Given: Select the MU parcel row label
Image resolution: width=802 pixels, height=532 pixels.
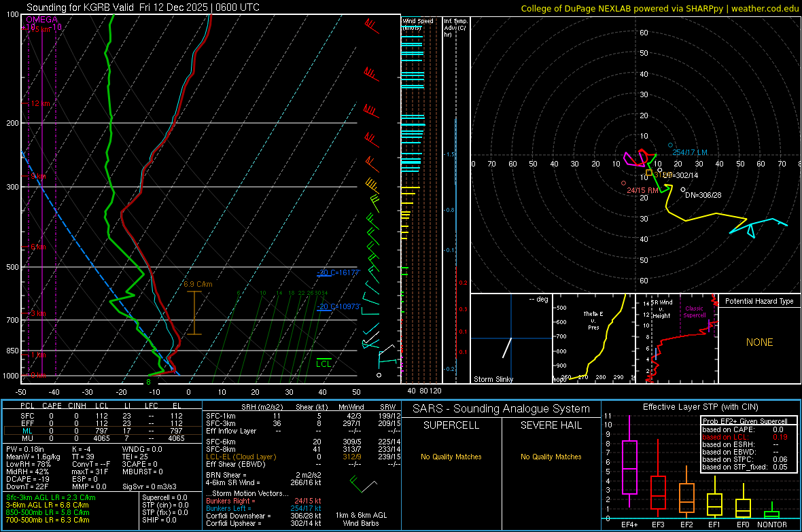Looking at the screenshot, I should coord(27,438).
